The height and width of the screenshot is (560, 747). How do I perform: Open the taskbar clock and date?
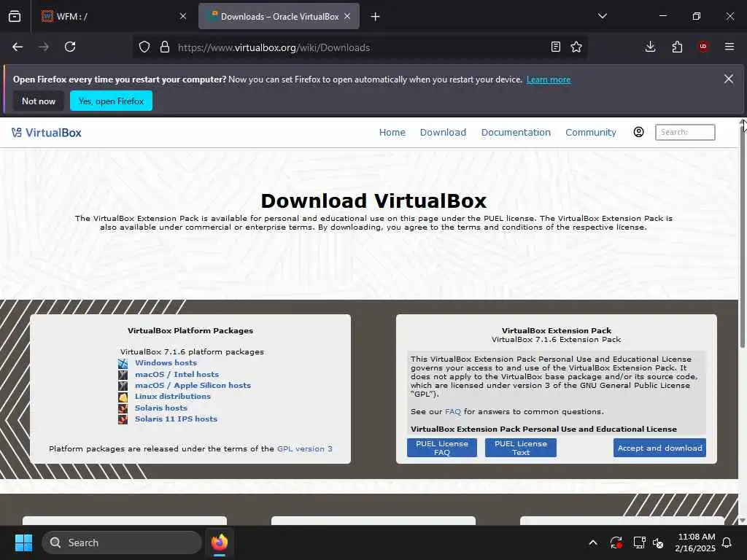695,542
